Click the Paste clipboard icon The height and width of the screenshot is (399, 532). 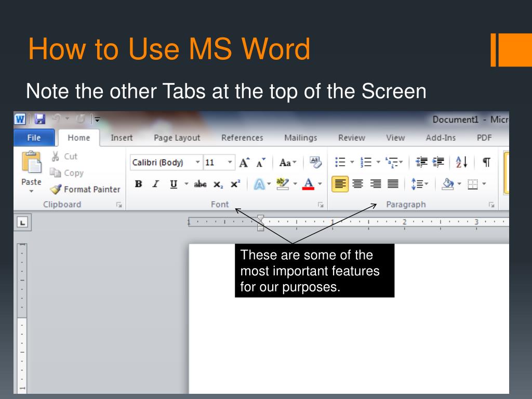coord(31,162)
